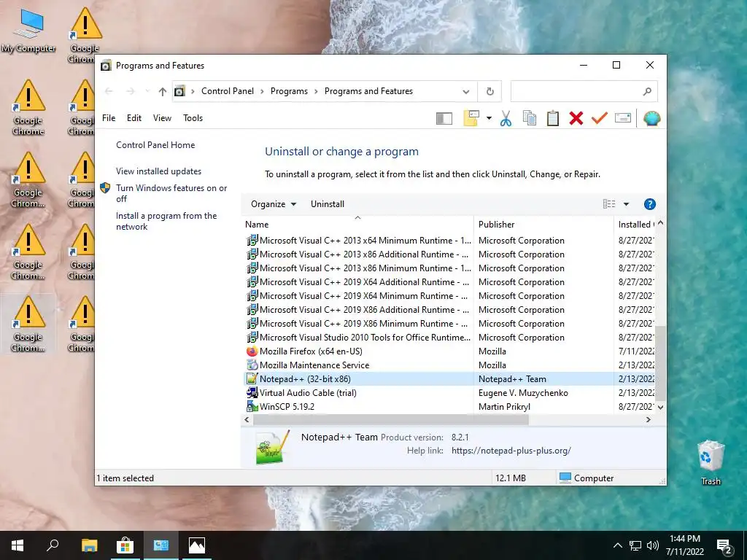The height and width of the screenshot is (560, 747).
Task: Expand chevron after Control Panel breadcrumb
Action: pyautogui.click(x=262, y=91)
